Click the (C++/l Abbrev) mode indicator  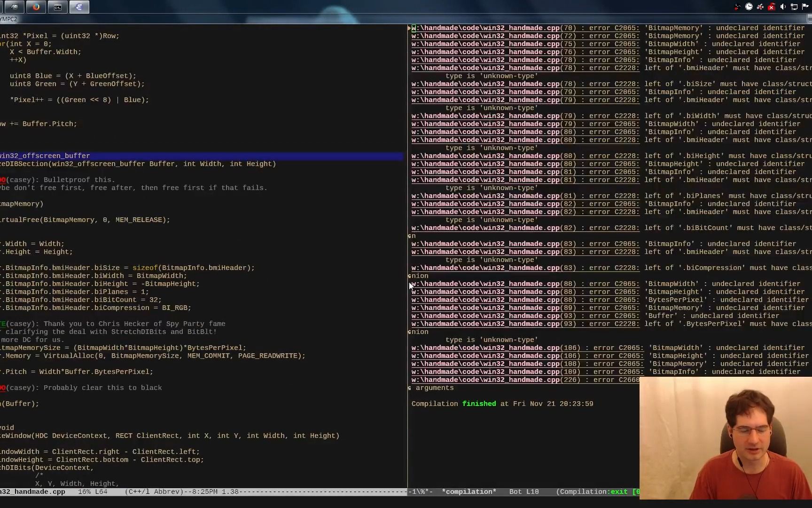154,492
